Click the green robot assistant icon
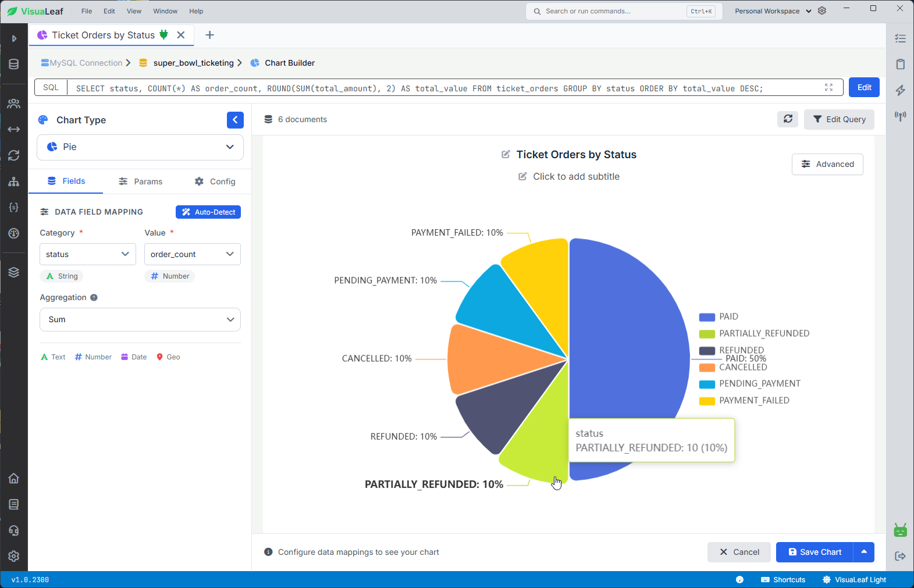914x588 pixels. tap(901, 530)
